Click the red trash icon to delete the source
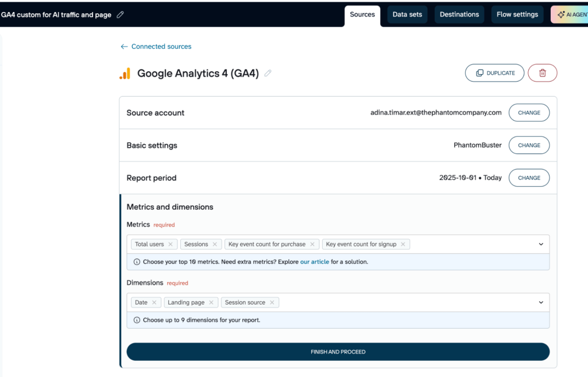The image size is (588, 377). tap(542, 72)
